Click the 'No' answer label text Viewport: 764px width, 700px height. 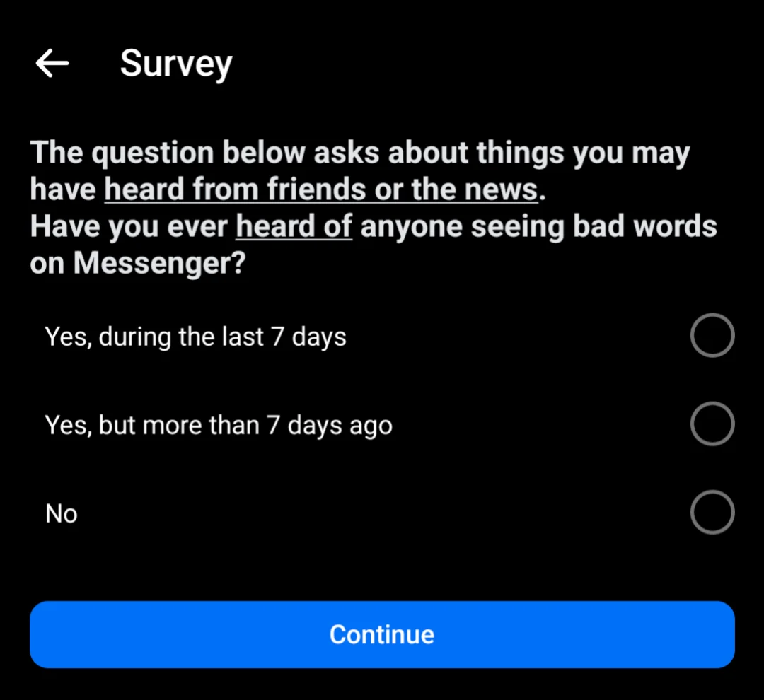point(61,513)
